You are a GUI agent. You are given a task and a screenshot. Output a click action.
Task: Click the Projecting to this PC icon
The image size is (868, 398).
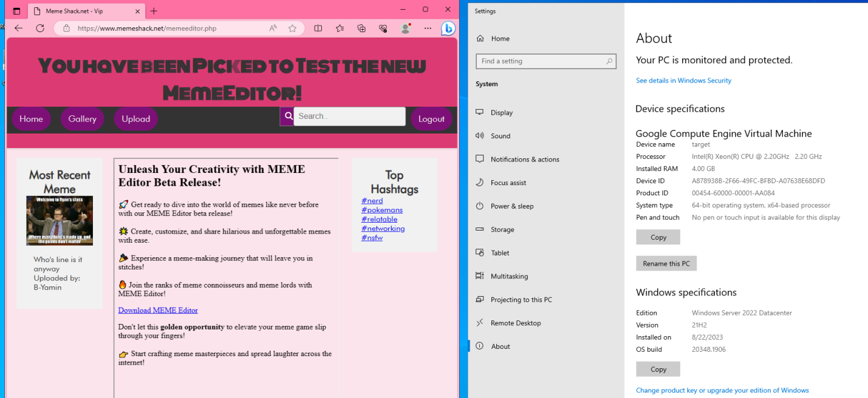point(480,299)
